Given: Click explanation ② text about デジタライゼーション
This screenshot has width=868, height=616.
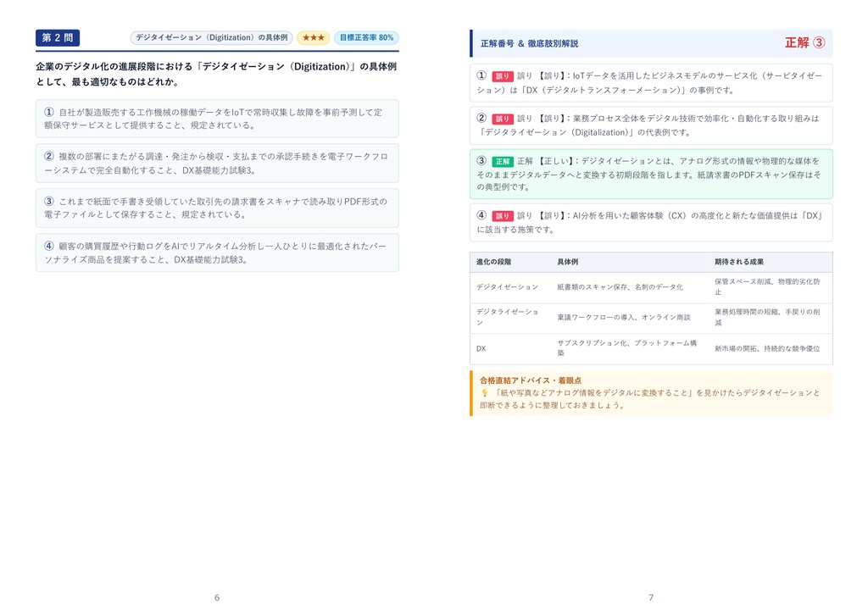Looking at the screenshot, I should pyautogui.click(x=650, y=125).
